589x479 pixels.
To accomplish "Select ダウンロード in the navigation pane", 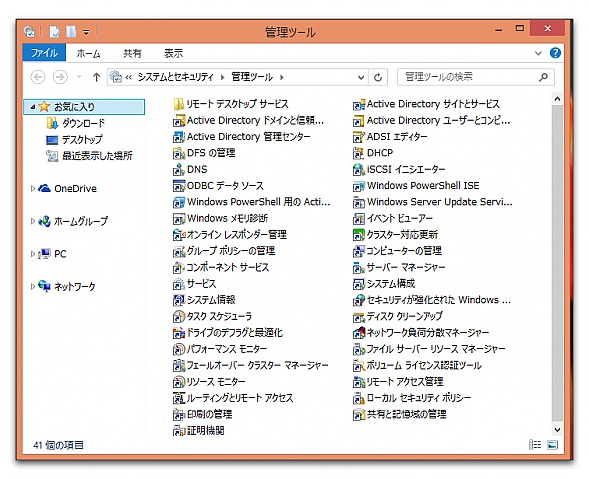I will (x=83, y=123).
